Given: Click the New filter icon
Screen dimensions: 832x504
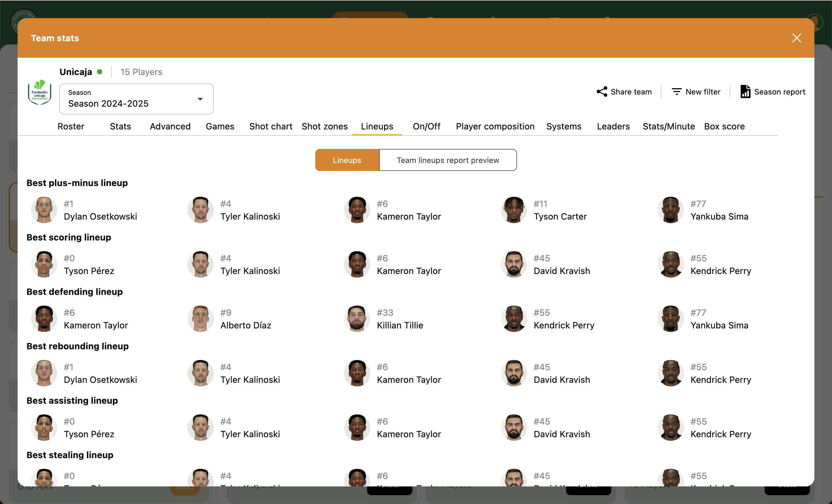Looking at the screenshot, I should (676, 92).
